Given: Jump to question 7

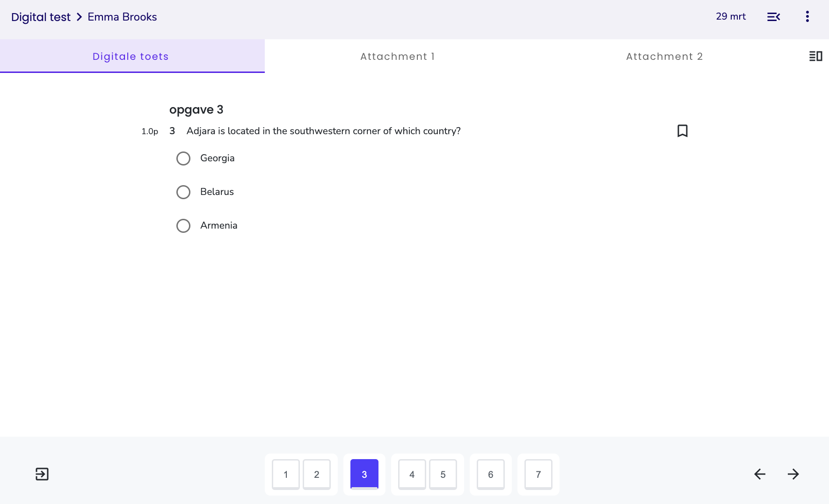Looking at the screenshot, I should pos(538,475).
